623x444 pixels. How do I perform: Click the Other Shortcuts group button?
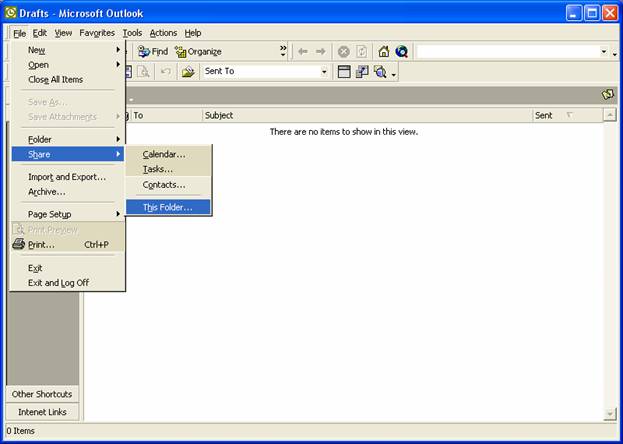point(42,394)
